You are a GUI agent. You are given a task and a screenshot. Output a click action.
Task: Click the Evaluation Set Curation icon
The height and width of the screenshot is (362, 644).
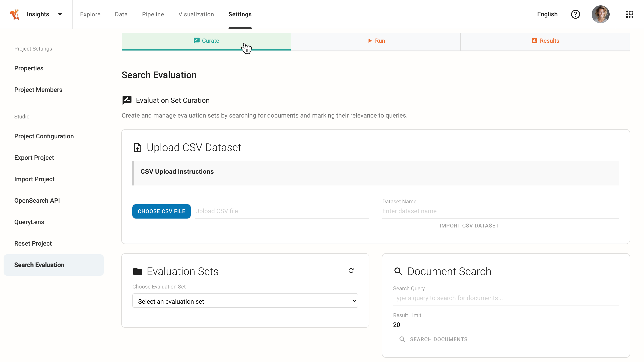127,100
